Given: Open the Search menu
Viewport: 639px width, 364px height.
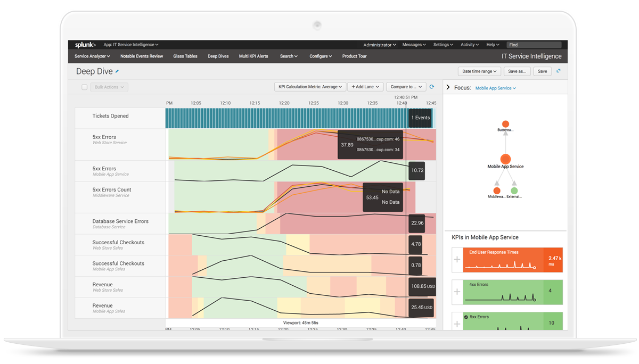Looking at the screenshot, I should coord(289,56).
